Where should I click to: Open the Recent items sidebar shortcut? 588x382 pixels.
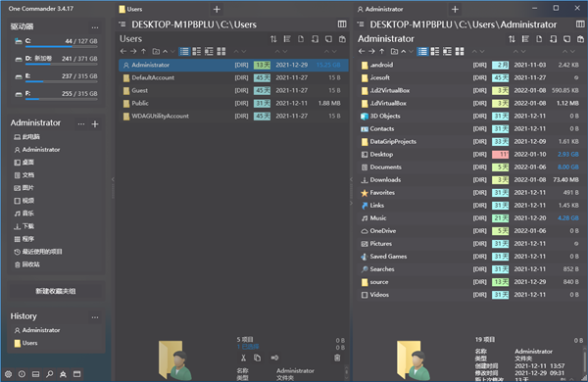tap(38, 252)
